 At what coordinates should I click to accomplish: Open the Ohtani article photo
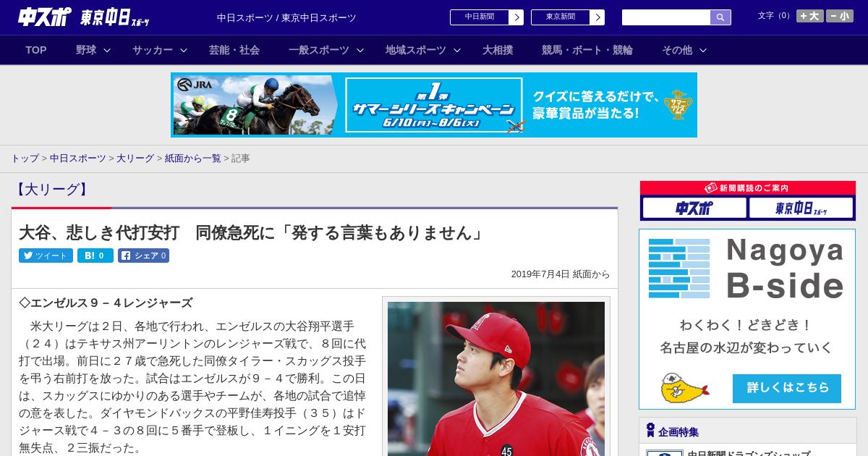pyautogui.click(x=496, y=379)
